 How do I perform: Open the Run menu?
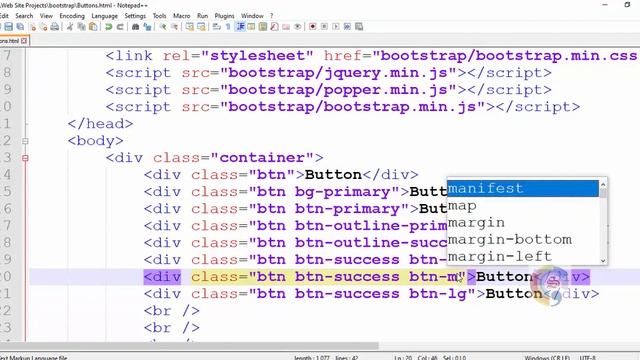202,16
